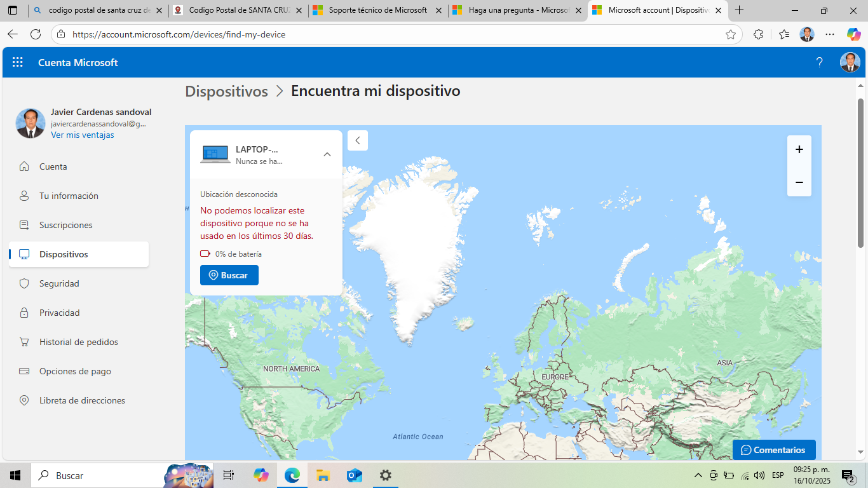The height and width of the screenshot is (488, 868).
Task: Open Outlook from the taskbar
Action: point(354,475)
